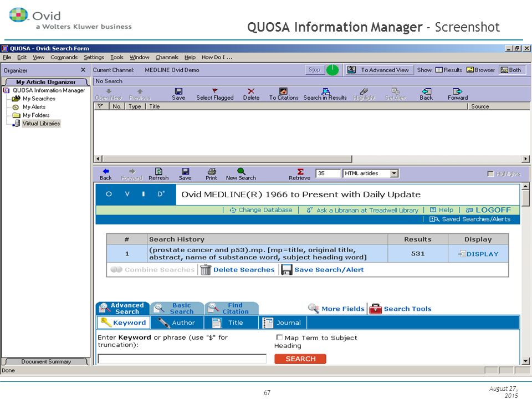Switch to Document Summary tab
This screenshot has width=532, height=399.
coord(46,362)
